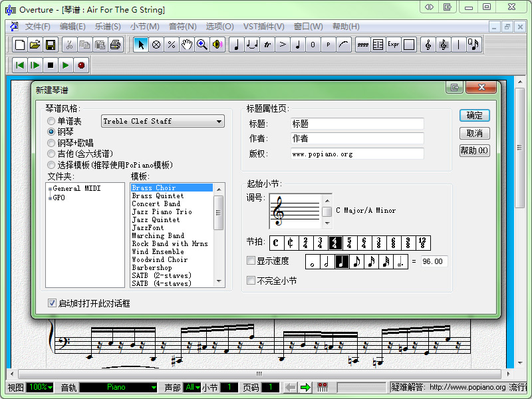The width and height of the screenshot is (532, 399).
Task: Click the Open folder toolbar icon
Action: 35,45
